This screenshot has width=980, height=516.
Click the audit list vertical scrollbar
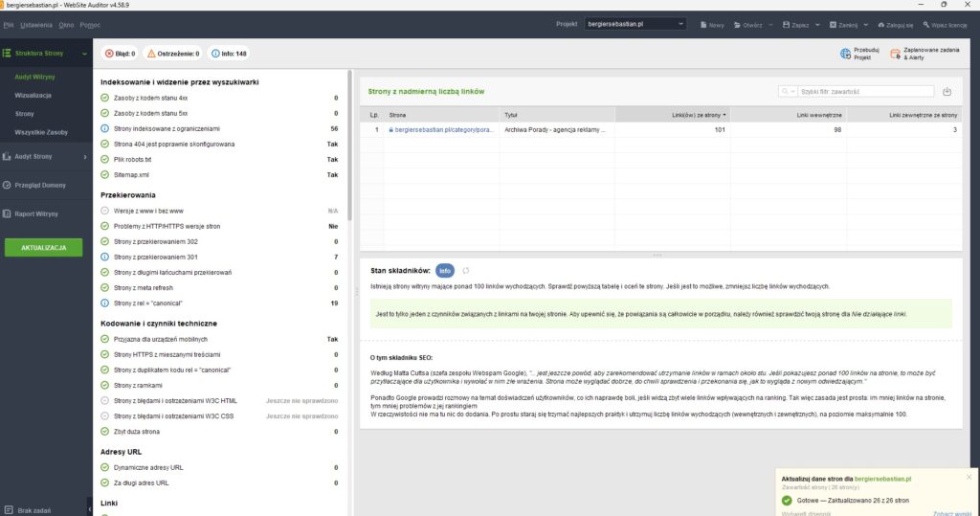click(x=350, y=146)
